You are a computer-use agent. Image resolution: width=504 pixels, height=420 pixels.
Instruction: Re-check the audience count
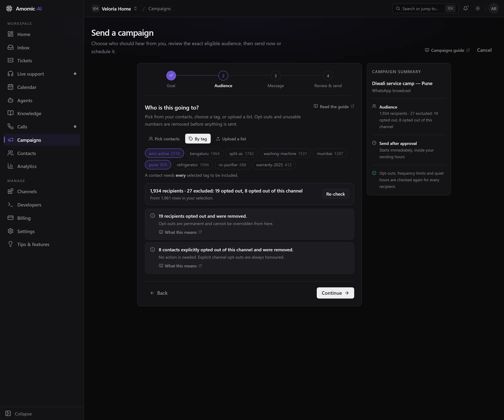[335, 194]
